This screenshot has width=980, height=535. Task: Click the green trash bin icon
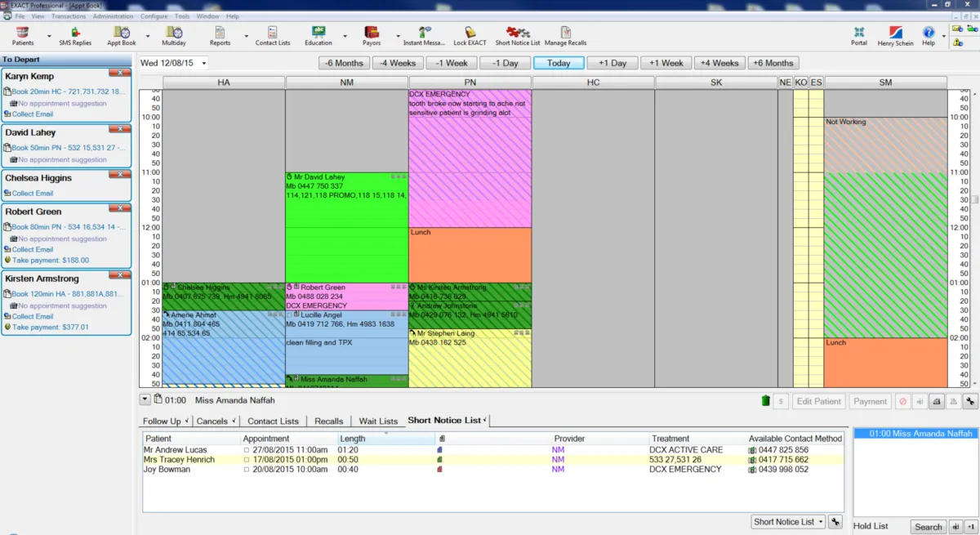pos(765,401)
